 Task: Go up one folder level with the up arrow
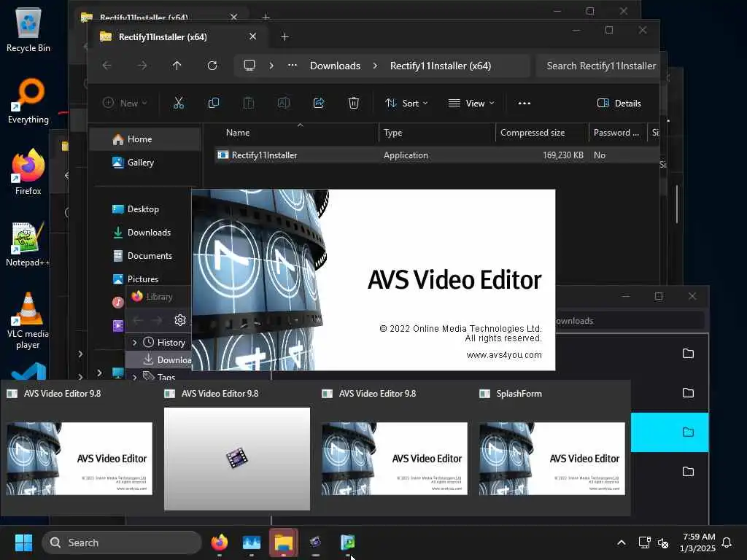pos(177,66)
